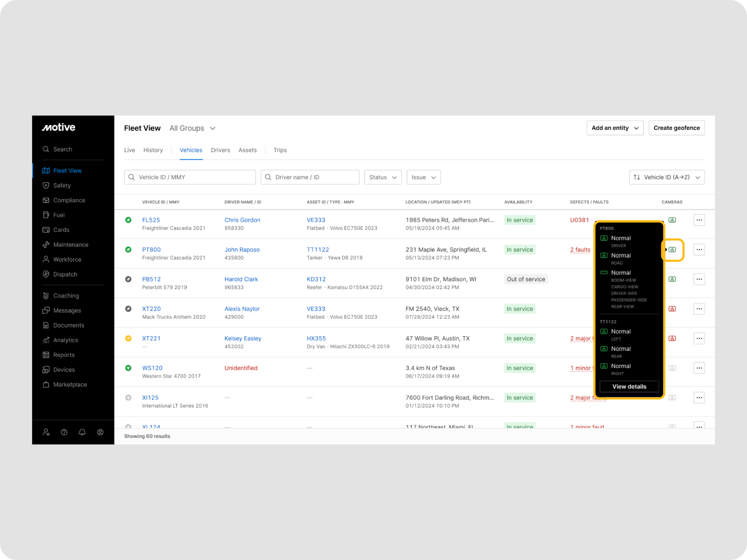
Task: Click the camera icon in FL525 row
Action: [x=672, y=220]
